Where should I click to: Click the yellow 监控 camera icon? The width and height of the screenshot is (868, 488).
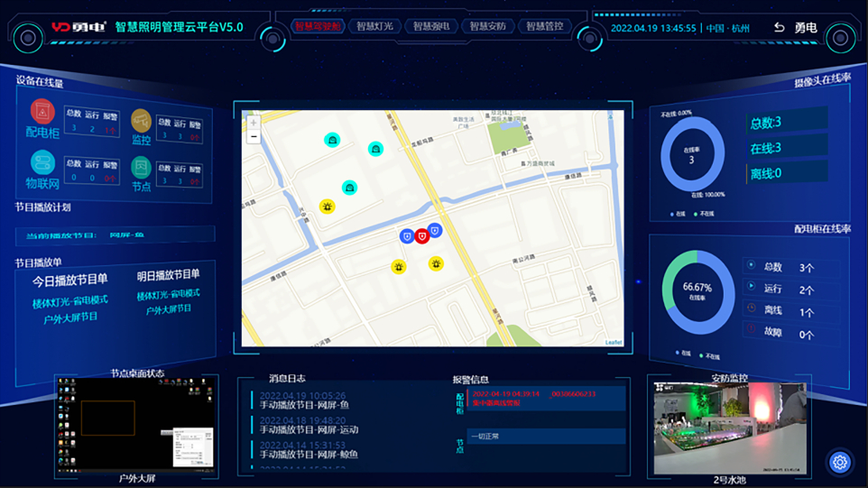(142, 120)
